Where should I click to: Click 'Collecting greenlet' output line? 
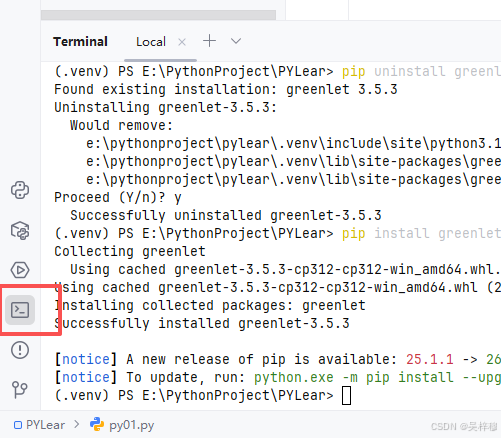point(130,251)
